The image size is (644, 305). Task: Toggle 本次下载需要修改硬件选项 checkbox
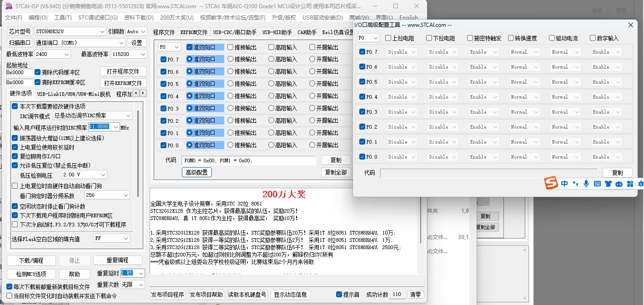click(x=15, y=106)
